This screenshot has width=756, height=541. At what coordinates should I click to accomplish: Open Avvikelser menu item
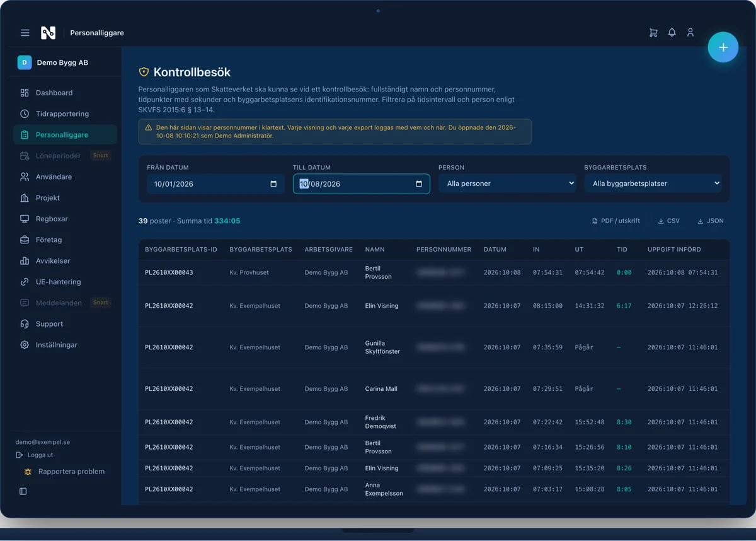[65, 261]
